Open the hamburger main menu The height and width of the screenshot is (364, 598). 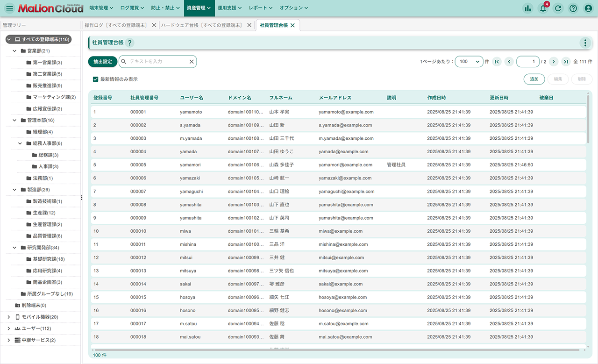click(9, 8)
